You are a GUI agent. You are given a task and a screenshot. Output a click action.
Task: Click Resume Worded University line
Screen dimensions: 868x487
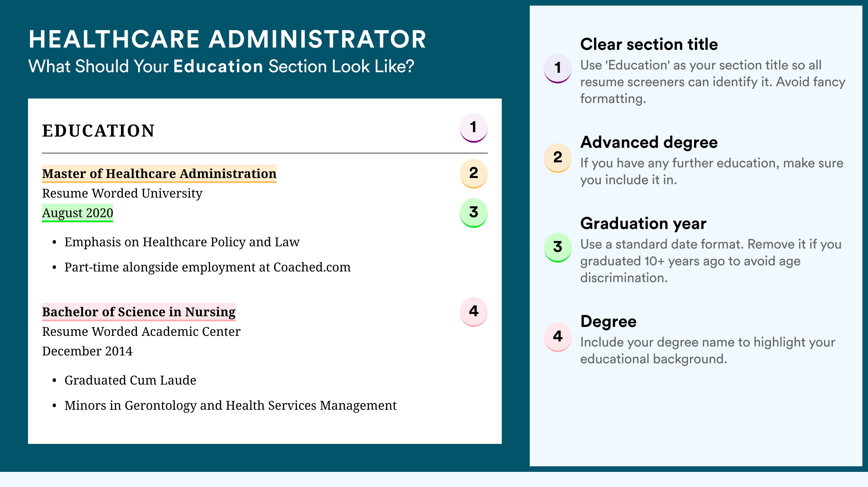122,193
